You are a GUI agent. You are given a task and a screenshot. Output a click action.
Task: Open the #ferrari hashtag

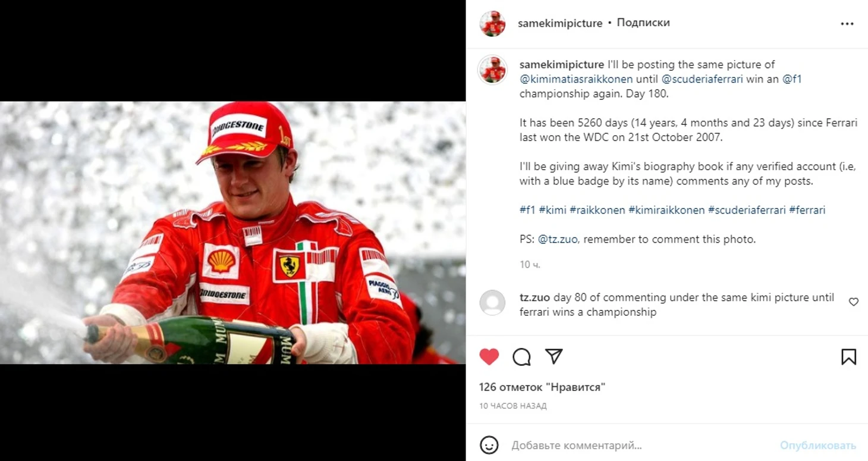(x=807, y=210)
